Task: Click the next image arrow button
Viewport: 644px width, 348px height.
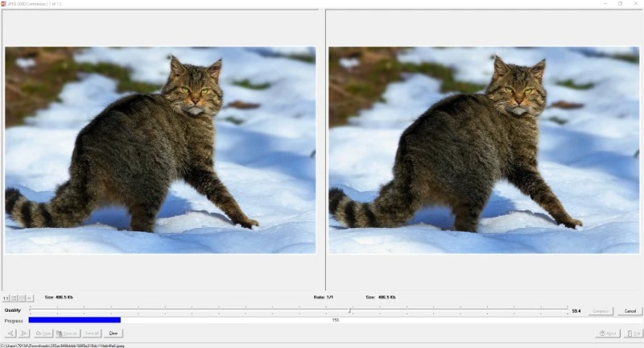Action: 24,333
